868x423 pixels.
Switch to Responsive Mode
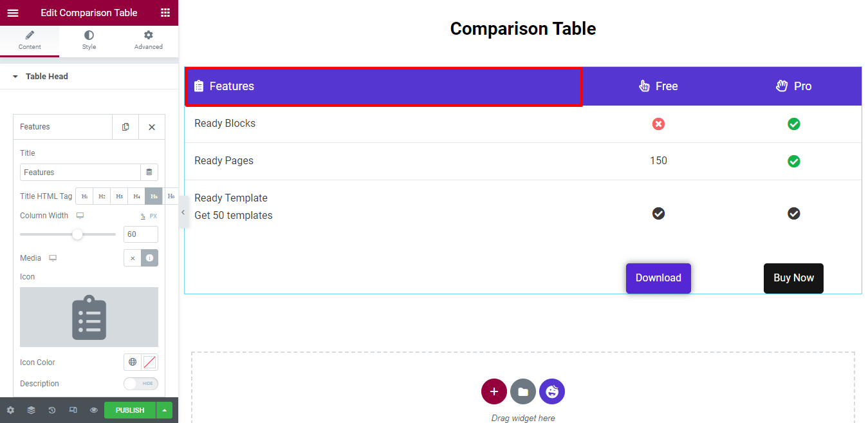[x=73, y=410]
